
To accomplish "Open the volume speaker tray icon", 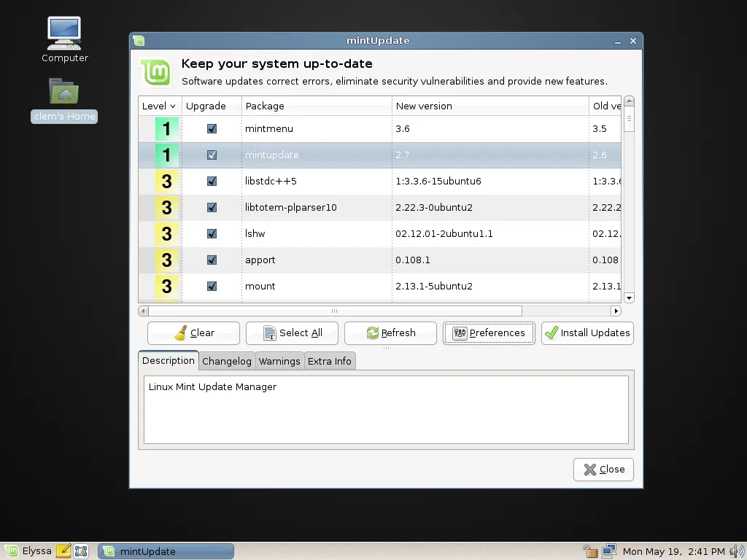I will click(x=737, y=551).
